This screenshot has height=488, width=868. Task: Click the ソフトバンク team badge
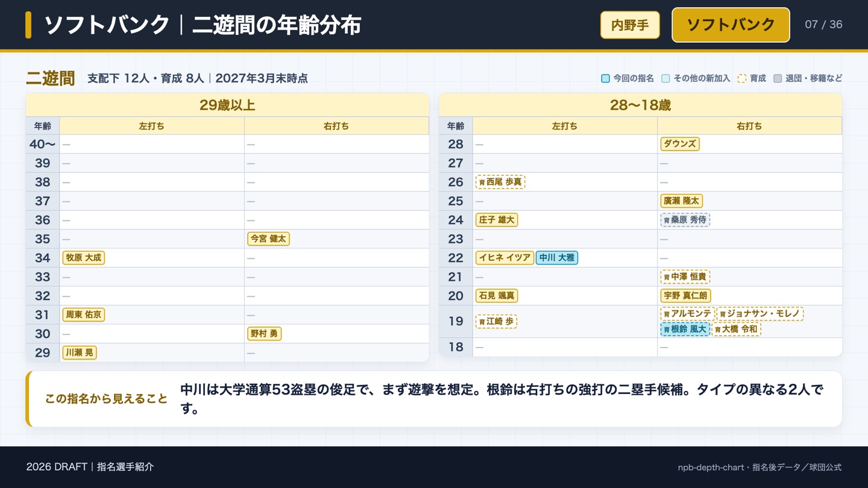731,25
